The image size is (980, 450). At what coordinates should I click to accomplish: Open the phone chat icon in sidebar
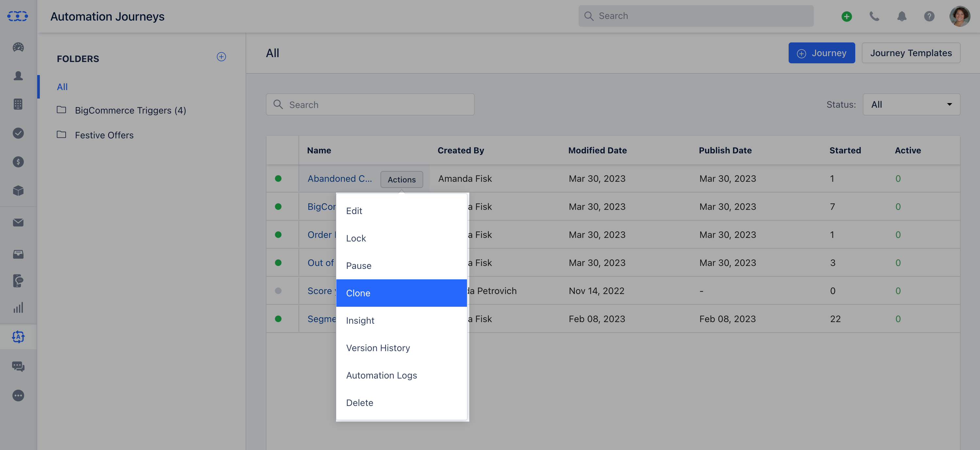[18, 281]
